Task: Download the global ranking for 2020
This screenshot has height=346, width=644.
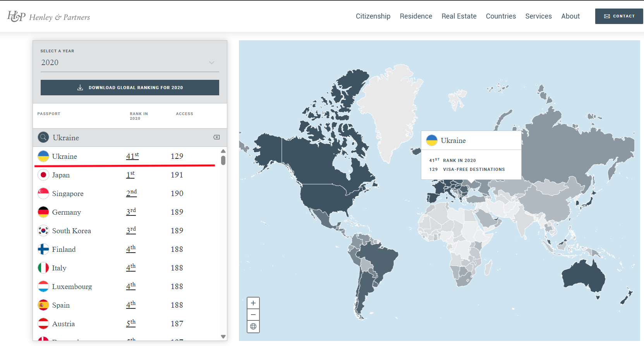Action: click(x=130, y=88)
